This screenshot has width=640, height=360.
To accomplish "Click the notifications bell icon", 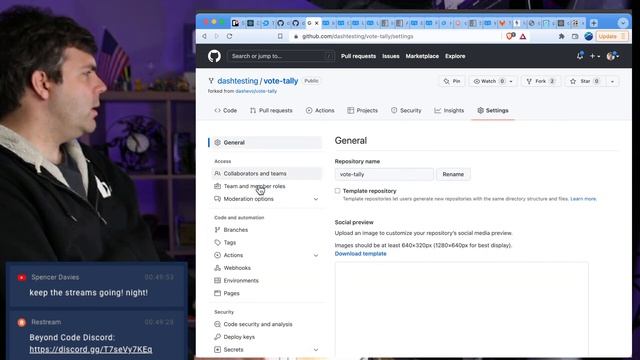I will click(x=580, y=56).
